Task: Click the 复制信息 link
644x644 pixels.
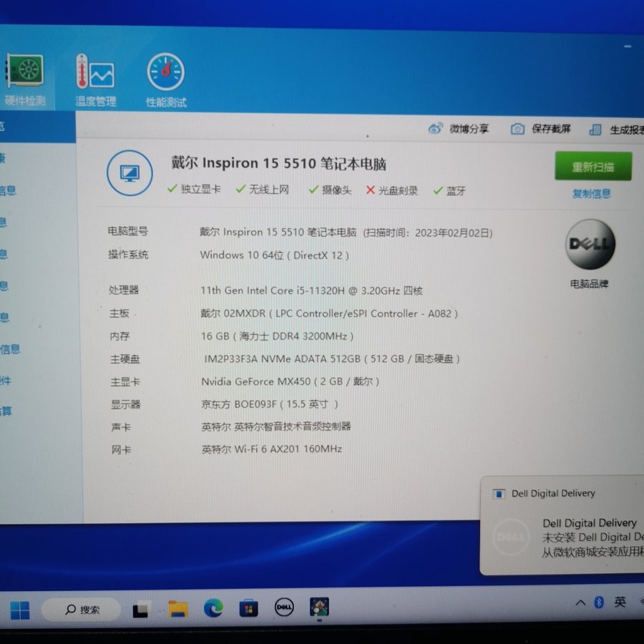Action: tap(592, 194)
